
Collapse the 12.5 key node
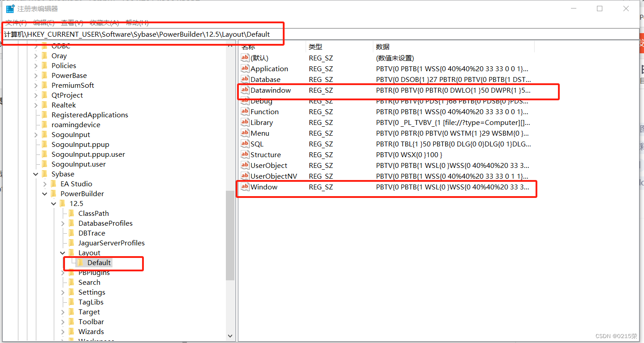tap(54, 204)
